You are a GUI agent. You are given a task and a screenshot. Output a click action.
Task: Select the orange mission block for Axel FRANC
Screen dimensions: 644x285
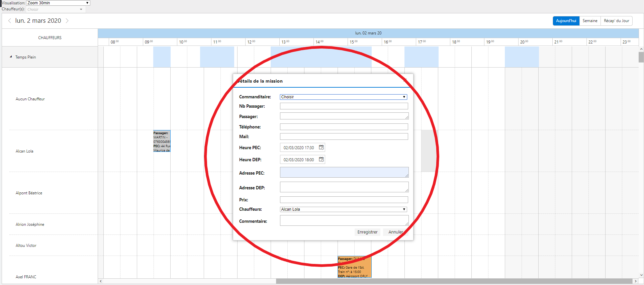(354, 268)
